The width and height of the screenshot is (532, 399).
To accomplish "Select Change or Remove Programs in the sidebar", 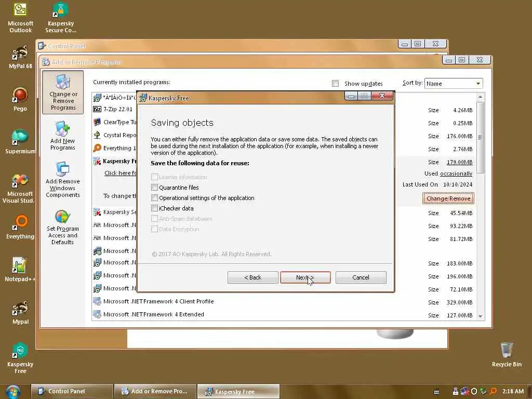I will 63,92.
